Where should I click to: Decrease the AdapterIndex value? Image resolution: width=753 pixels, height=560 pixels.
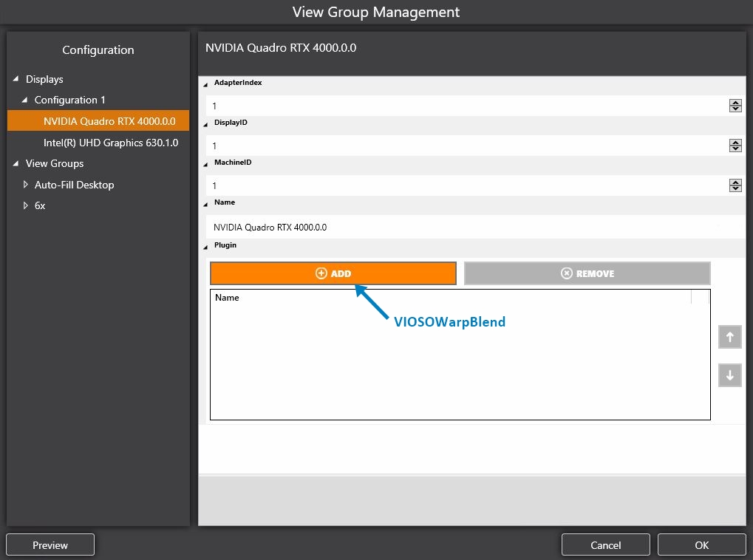pyautogui.click(x=735, y=109)
